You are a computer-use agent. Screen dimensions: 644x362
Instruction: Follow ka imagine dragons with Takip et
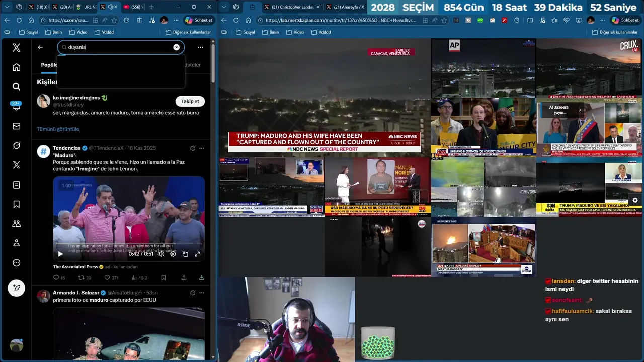tap(190, 101)
